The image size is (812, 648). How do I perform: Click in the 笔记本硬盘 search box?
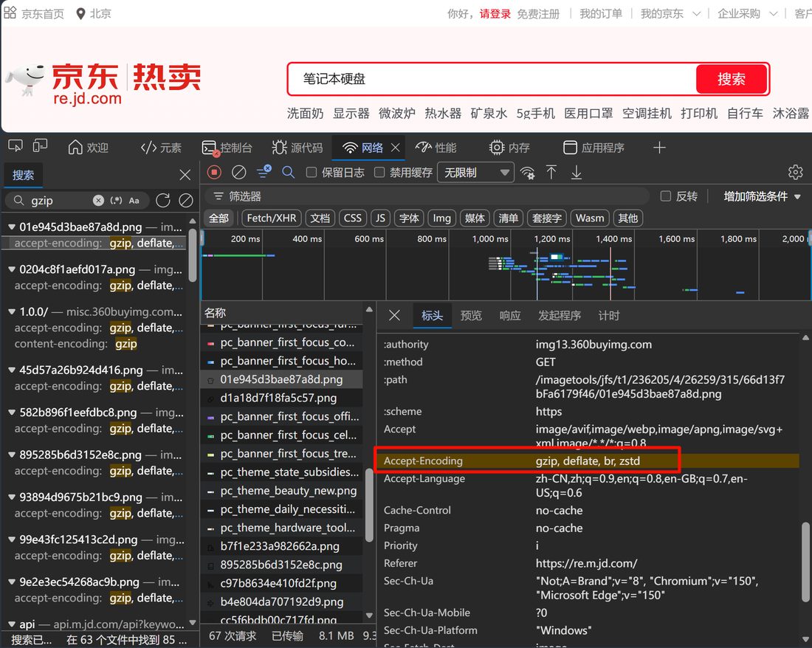492,79
